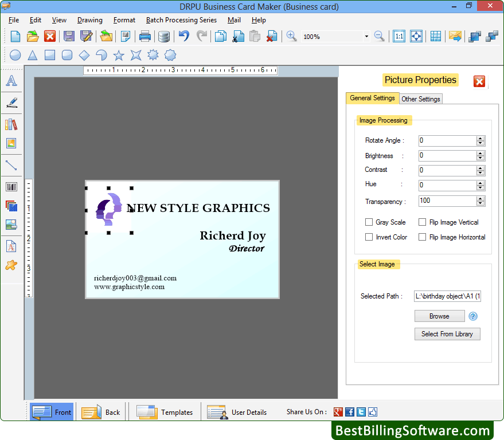Click the Cut scissors icon
The width and height of the screenshot is (504, 440).
(x=238, y=36)
